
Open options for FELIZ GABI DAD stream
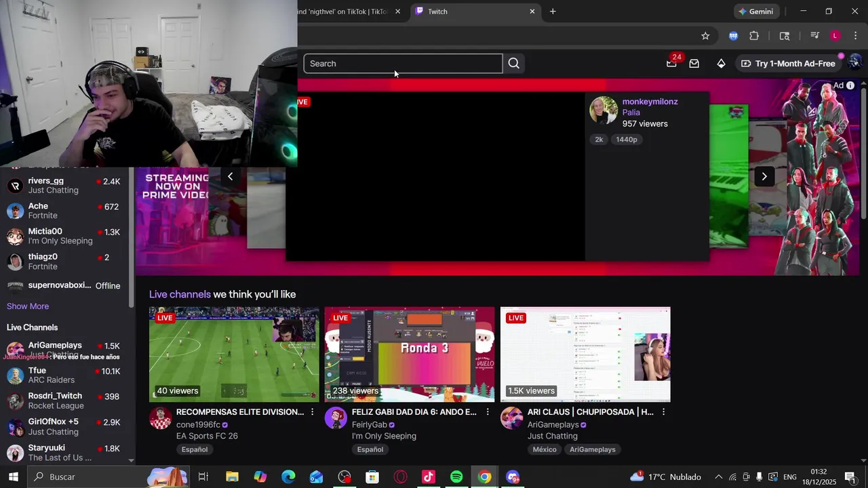click(488, 412)
